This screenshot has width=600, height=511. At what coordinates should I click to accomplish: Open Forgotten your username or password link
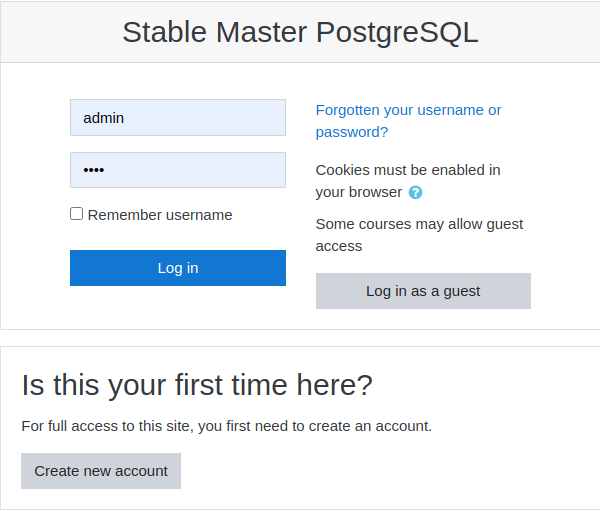[x=408, y=121]
